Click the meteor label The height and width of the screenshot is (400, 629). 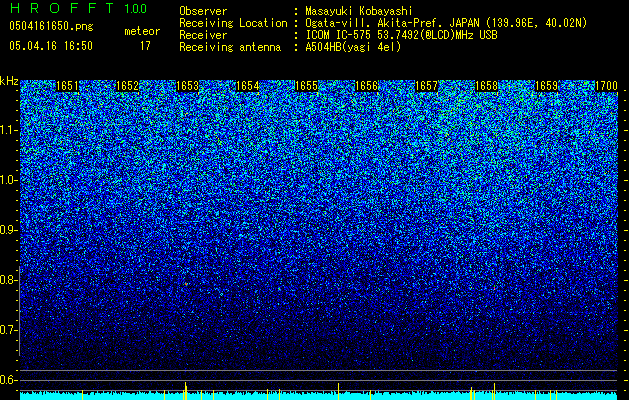click(142, 31)
